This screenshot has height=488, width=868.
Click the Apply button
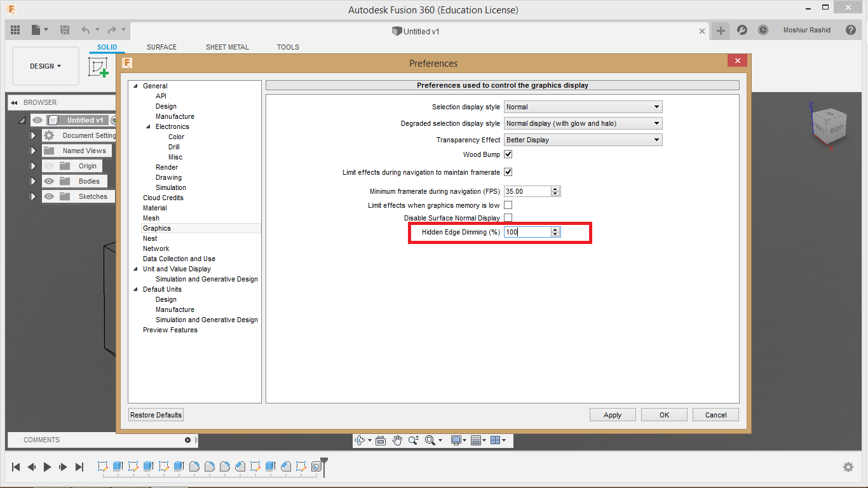613,415
